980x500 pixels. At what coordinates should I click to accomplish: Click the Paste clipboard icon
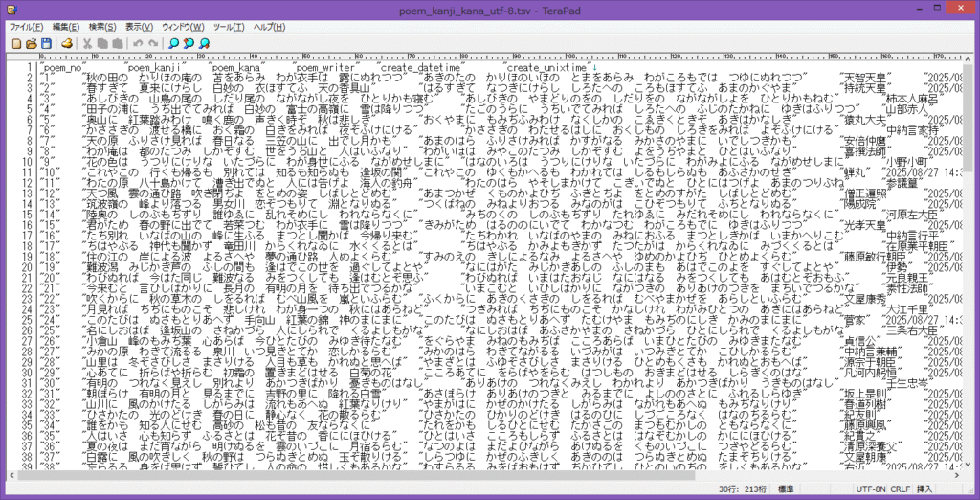click(x=117, y=43)
